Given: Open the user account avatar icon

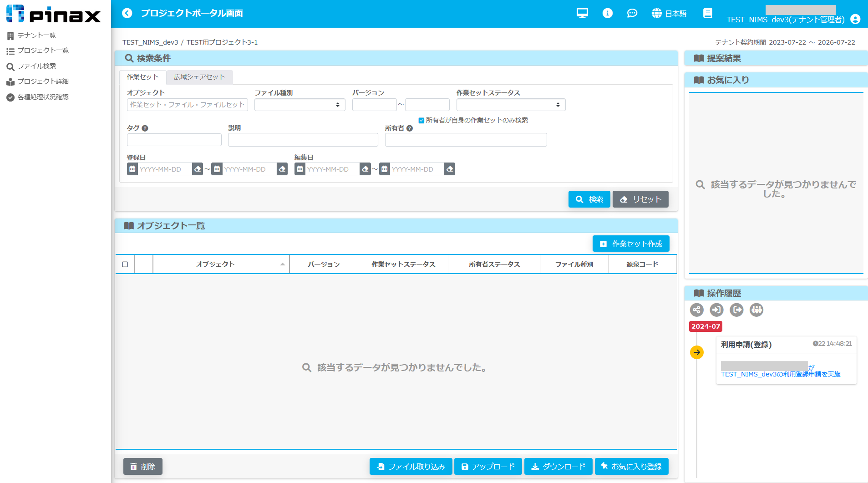Looking at the screenshot, I should [x=855, y=19].
